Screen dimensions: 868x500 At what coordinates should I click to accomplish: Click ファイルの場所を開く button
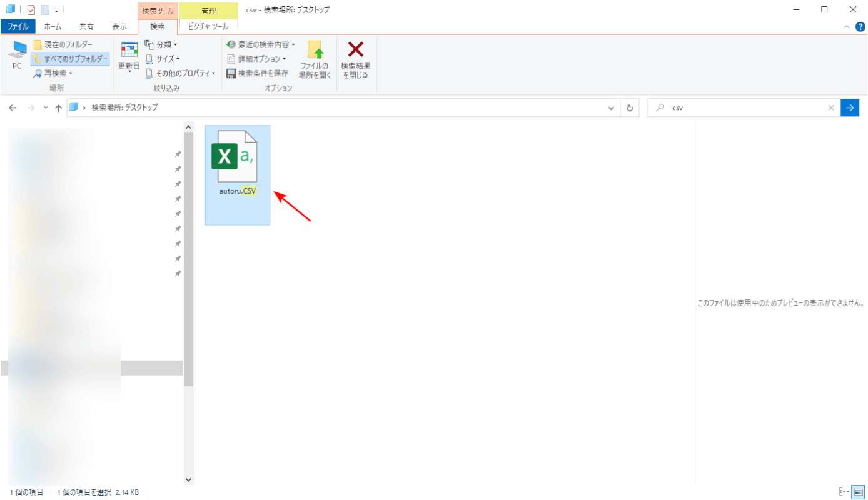click(315, 59)
